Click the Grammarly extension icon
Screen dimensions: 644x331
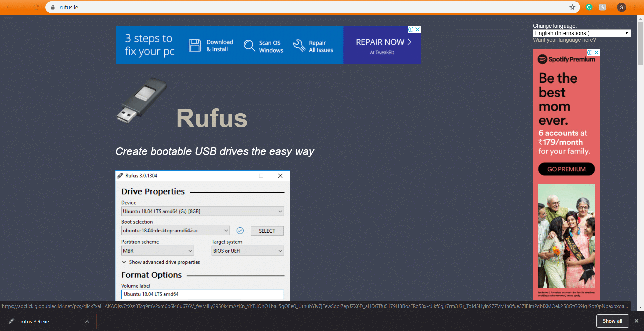[x=589, y=7]
